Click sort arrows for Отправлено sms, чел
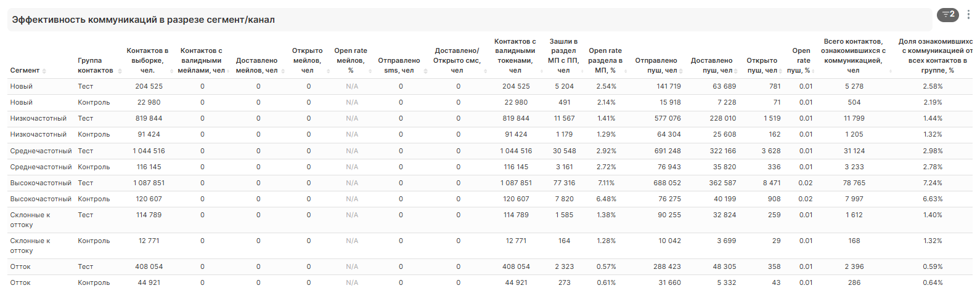Image resolution: width=980 pixels, height=296 pixels. coord(426,71)
